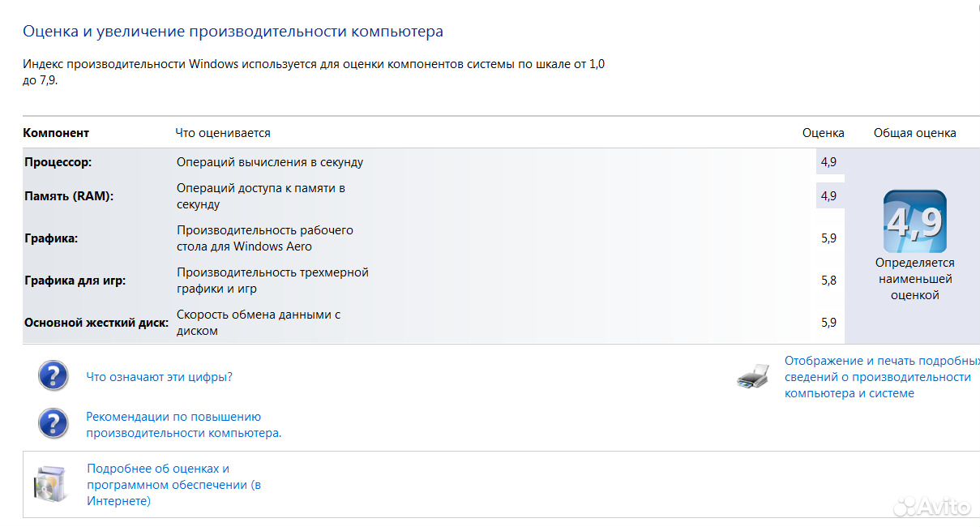Select the "Графика для игр" row label
Viewport: 980px width, 527px height.
tap(75, 281)
